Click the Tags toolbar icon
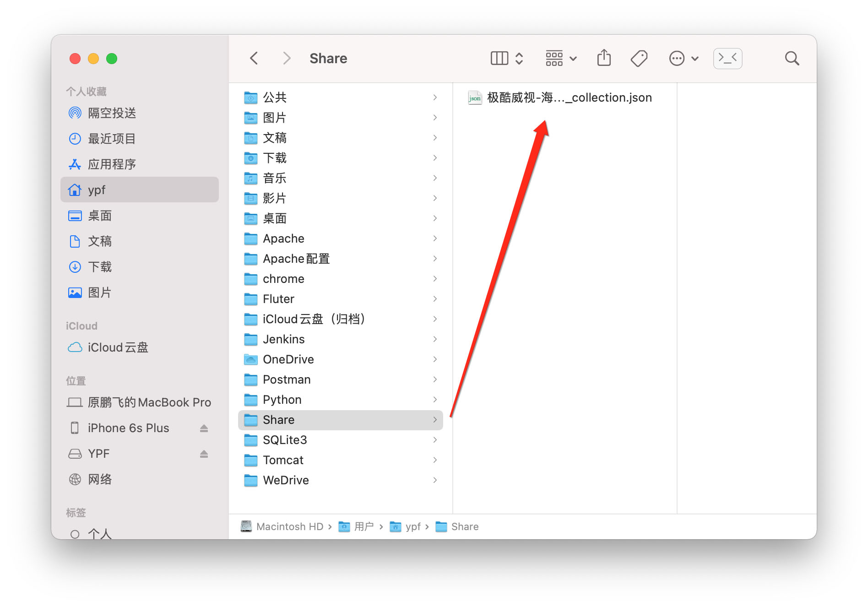 click(x=639, y=58)
